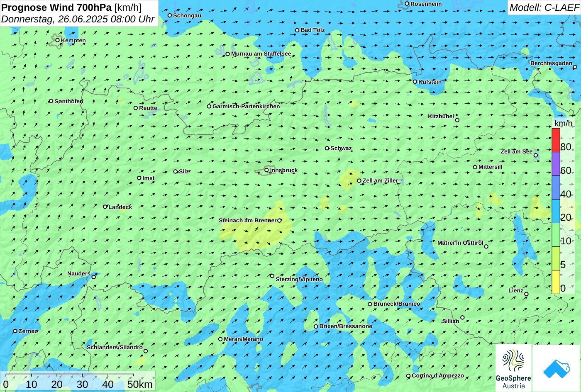This screenshot has width=581, height=392.
Task: Click the Kufstein location marker
Action: [415, 82]
